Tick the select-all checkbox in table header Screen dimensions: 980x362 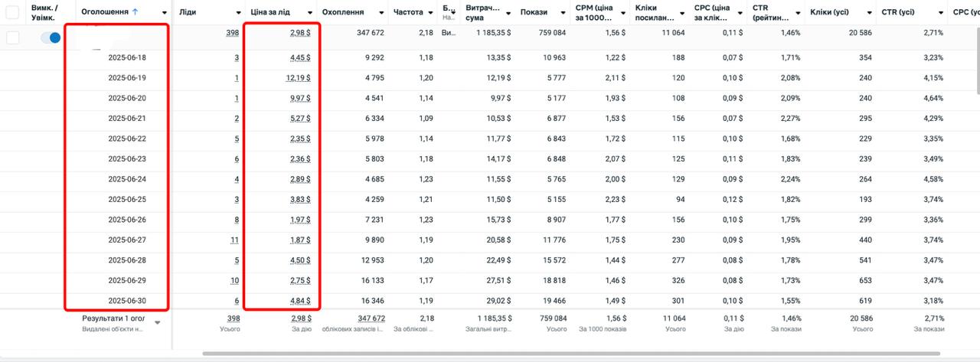(x=12, y=12)
